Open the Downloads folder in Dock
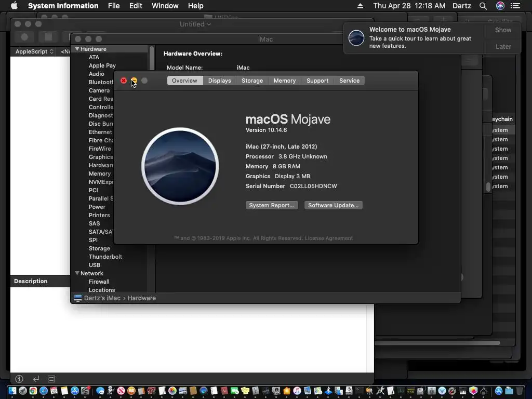532x399 pixels. coord(509,391)
